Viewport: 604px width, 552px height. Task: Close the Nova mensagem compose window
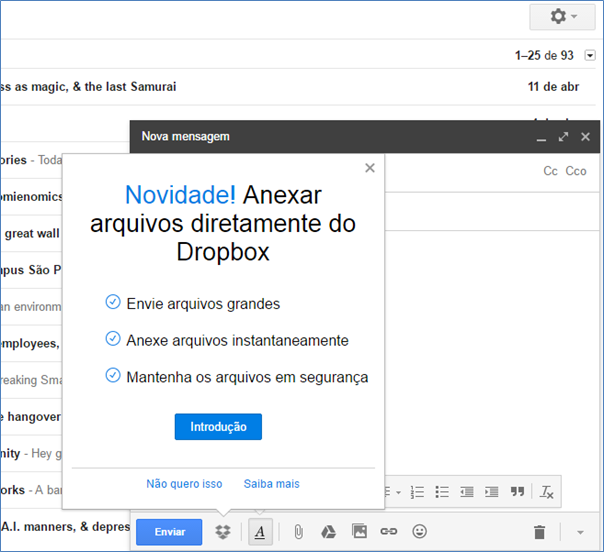586,137
